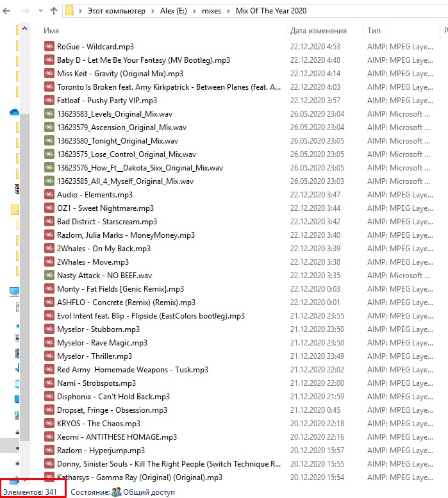
Task: Click Mix Of The Year 2020 breadcrumb
Action: [271, 11]
